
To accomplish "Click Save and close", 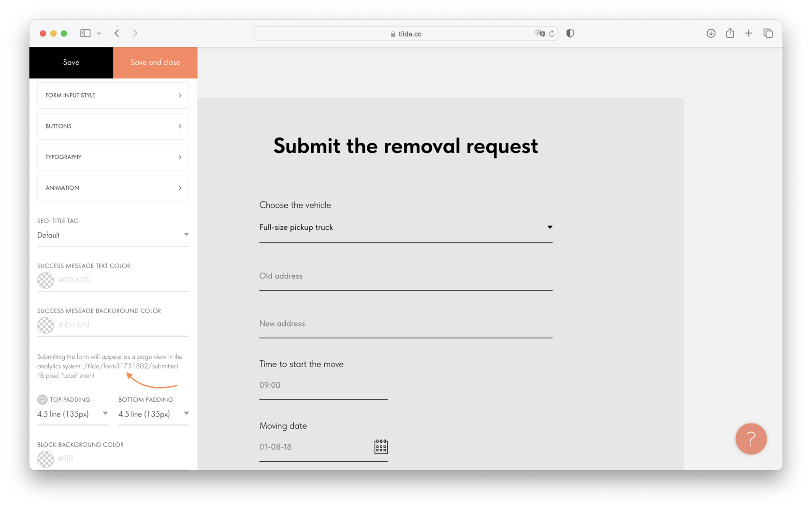I will (x=155, y=62).
